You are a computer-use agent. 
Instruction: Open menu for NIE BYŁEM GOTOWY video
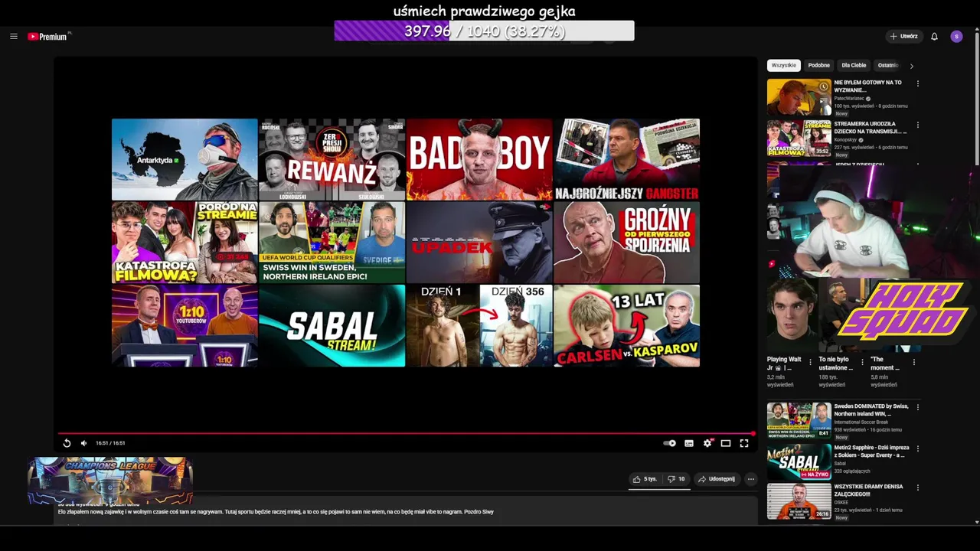click(918, 83)
